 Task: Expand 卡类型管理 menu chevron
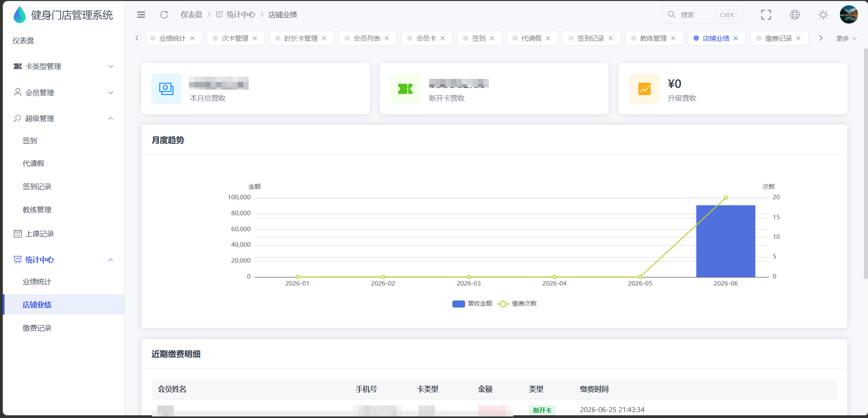pos(111,67)
